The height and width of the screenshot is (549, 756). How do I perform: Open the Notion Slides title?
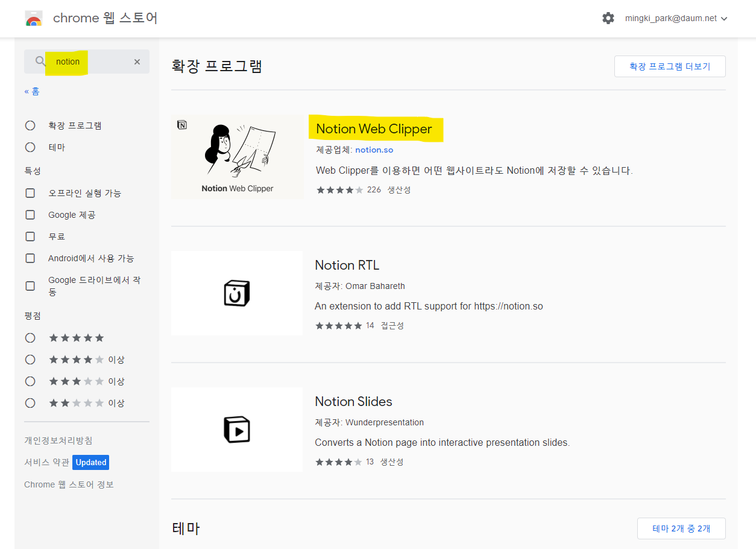(x=353, y=402)
